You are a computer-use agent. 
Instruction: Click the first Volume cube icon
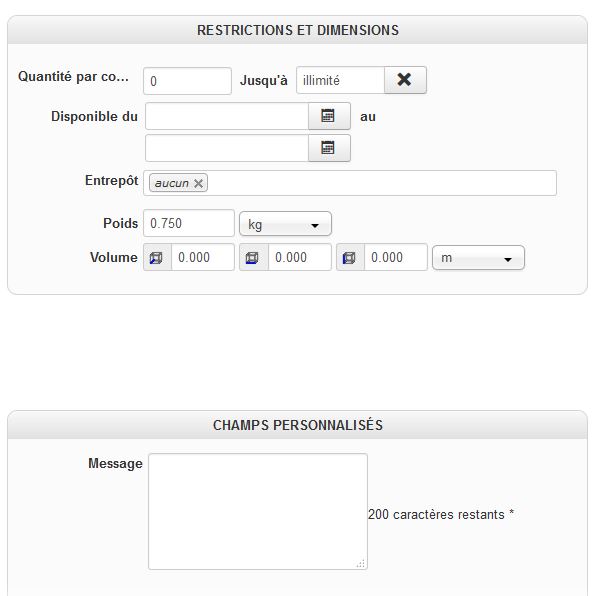click(156, 258)
